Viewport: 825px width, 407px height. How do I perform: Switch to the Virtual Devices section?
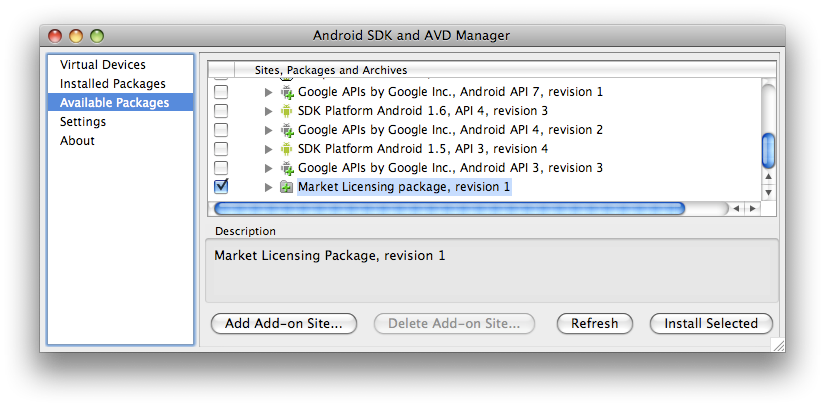pyautogui.click(x=103, y=65)
